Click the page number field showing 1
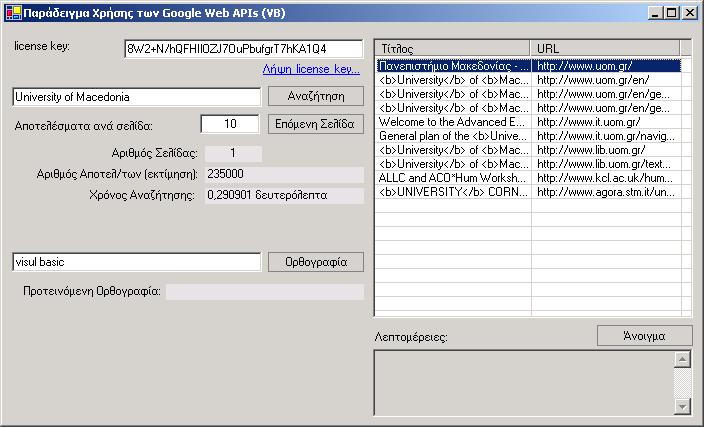This screenshot has width=704, height=427. [x=233, y=153]
